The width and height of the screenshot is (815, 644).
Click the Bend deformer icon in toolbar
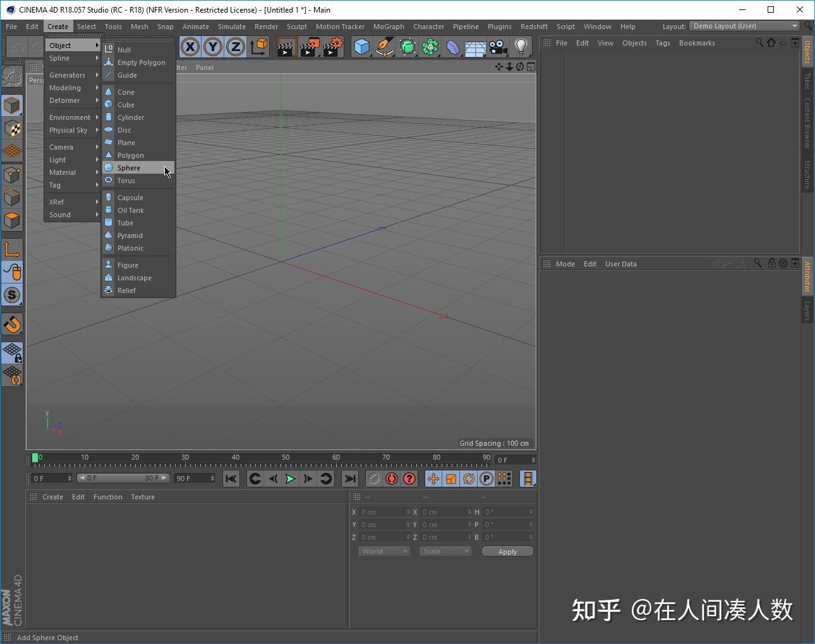pos(453,47)
